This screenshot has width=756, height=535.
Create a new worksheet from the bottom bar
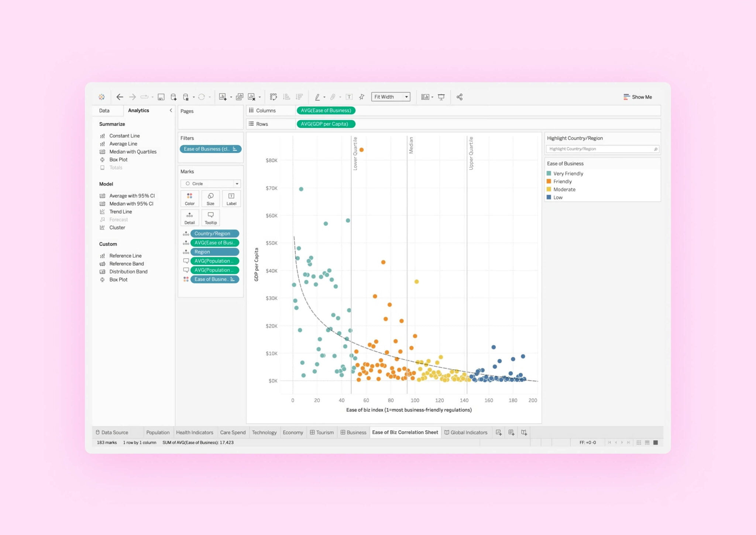tap(499, 432)
